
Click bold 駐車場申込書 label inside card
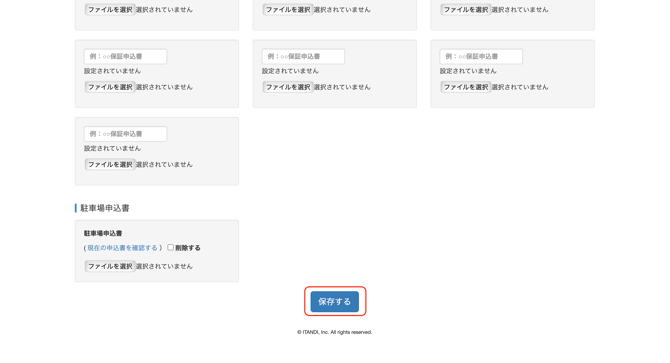103,233
